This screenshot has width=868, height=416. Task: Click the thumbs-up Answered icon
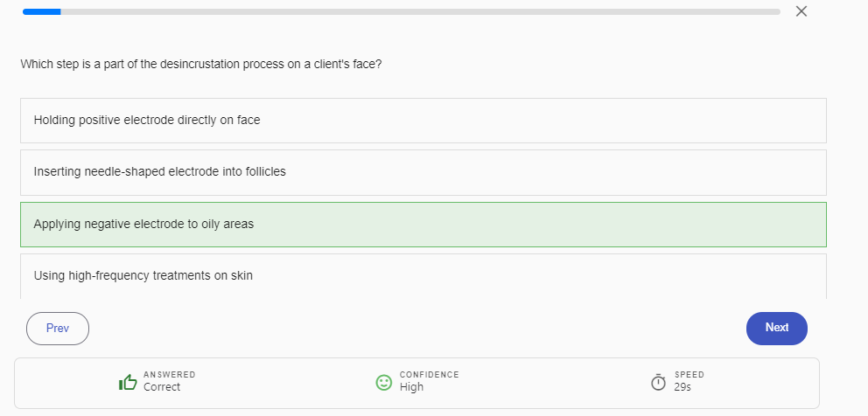[128, 382]
